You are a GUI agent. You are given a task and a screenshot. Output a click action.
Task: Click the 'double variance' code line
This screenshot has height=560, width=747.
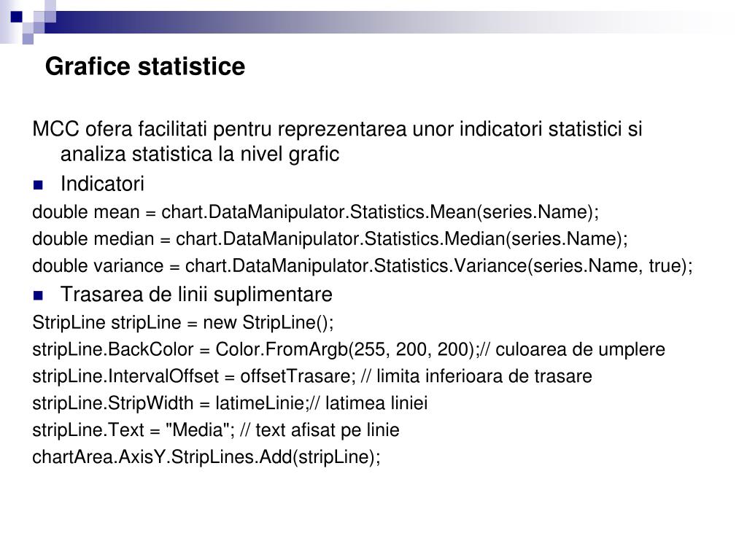pyautogui.click(x=363, y=265)
